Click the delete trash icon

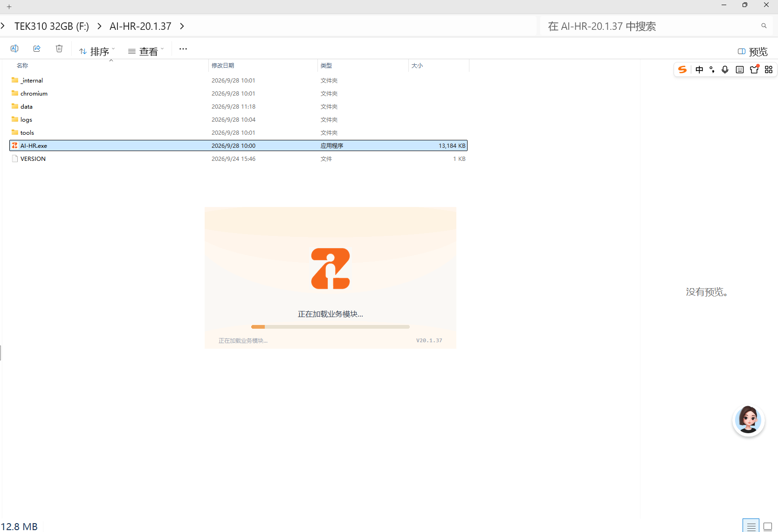click(59, 48)
